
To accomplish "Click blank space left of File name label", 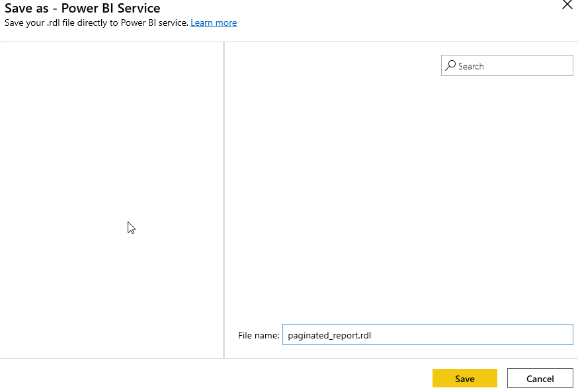I will (231, 335).
